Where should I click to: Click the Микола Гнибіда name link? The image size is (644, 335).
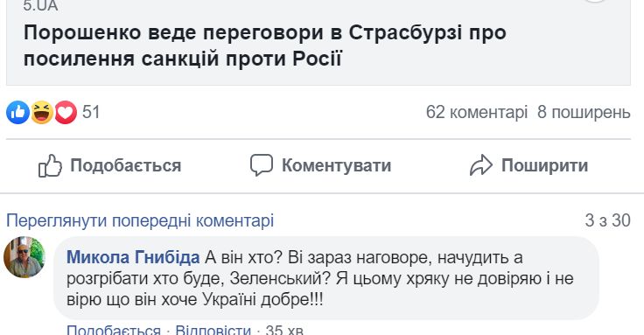pos(133,258)
